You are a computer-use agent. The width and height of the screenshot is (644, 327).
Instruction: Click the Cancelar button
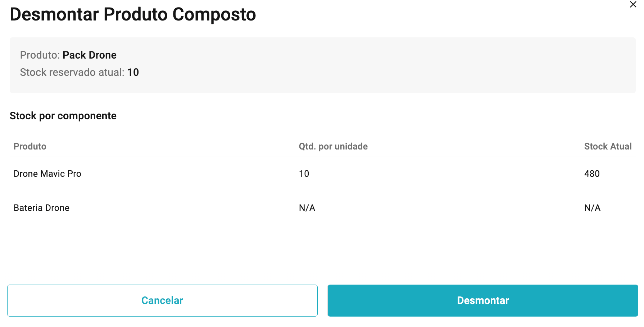coord(162,300)
